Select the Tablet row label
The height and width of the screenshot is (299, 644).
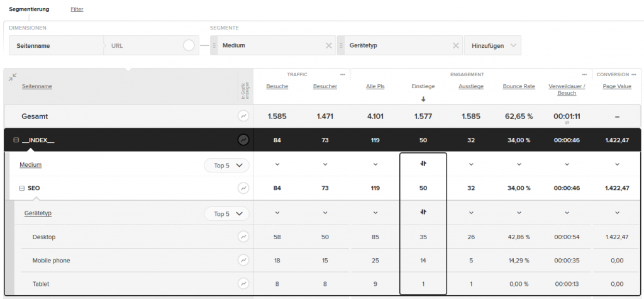pos(41,284)
